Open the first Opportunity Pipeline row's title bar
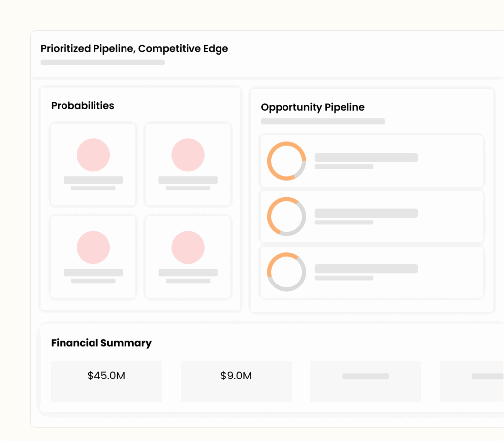This screenshot has width=504, height=441. (366, 157)
